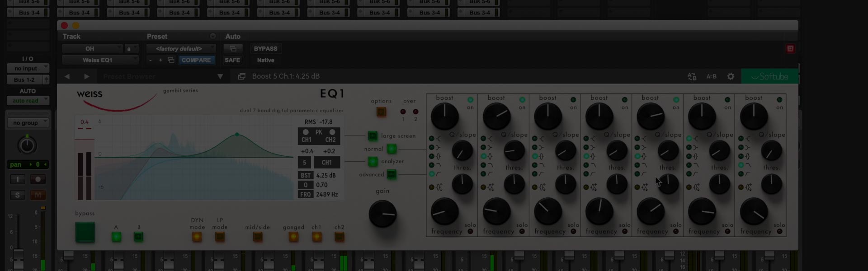Click the SAFE automation button
Image resolution: width=868 pixels, height=271 pixels.
click(232, 60)
